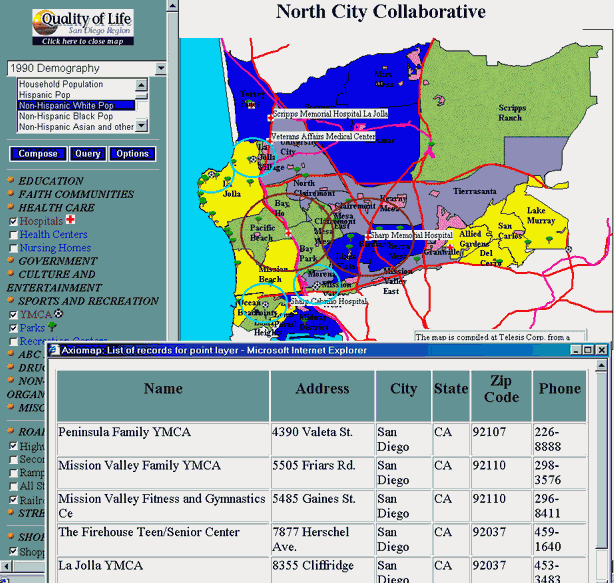Image resolution: width=614 pixels, height=583 pixels.
Task: Click the red cross Hospitals icon
Action: 70,221
